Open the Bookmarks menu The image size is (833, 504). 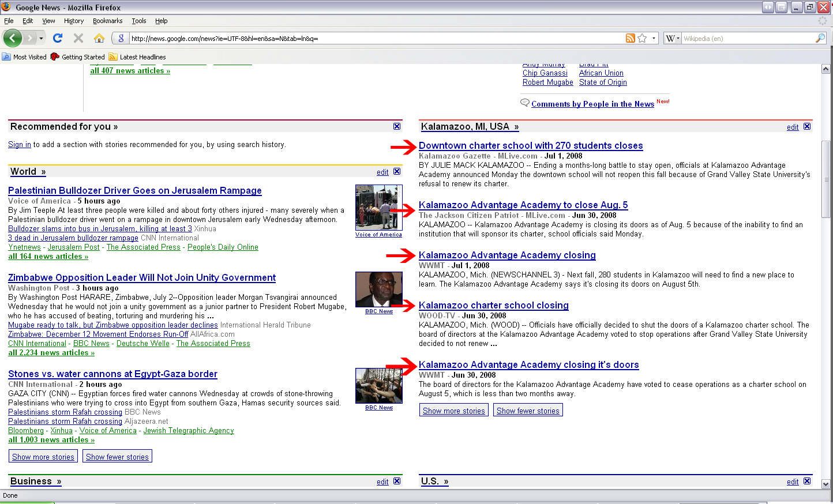(x=107, y=21)
